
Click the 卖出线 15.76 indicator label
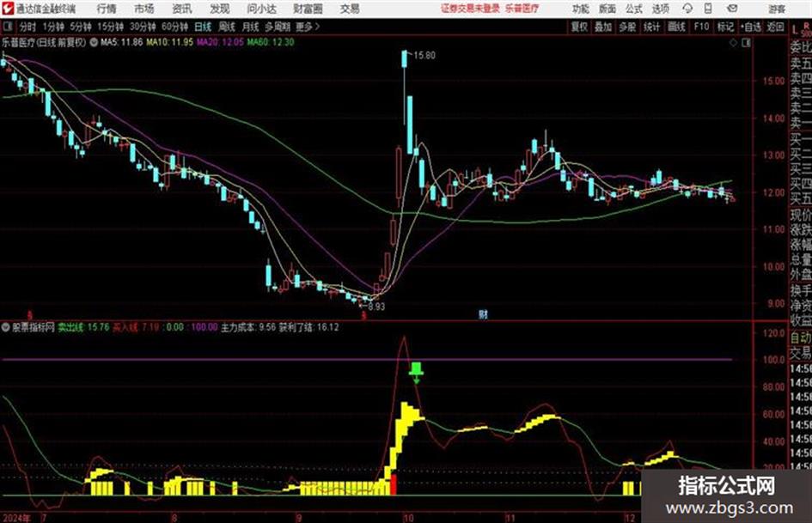[x=83, y=327]
